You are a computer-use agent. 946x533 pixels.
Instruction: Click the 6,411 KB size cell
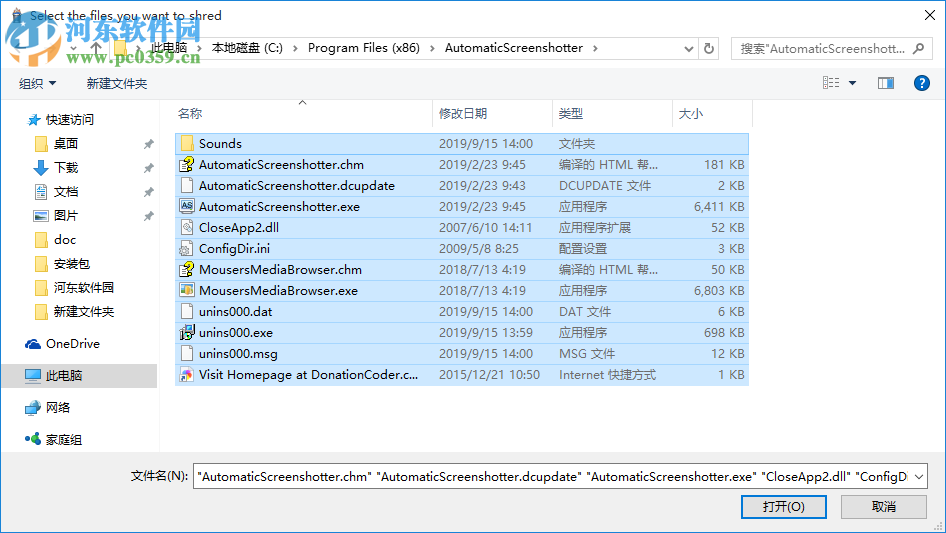pyautogui.click(x=719, y=206)
